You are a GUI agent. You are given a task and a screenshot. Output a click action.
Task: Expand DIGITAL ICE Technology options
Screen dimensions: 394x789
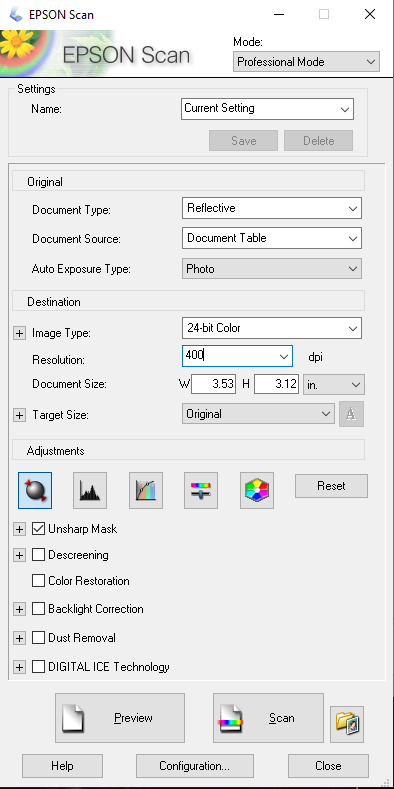pos(19,667)
